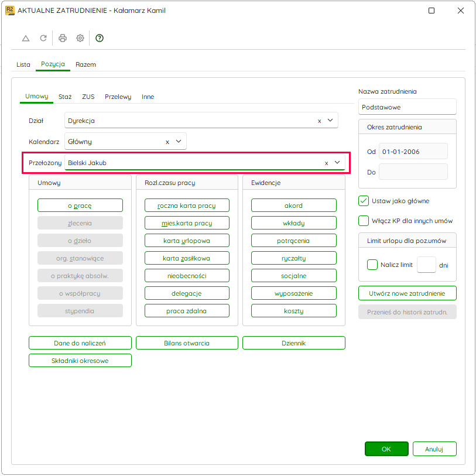
Task: Enable Włącz KP dla innych umów
Action: click(x=364, y=221)
